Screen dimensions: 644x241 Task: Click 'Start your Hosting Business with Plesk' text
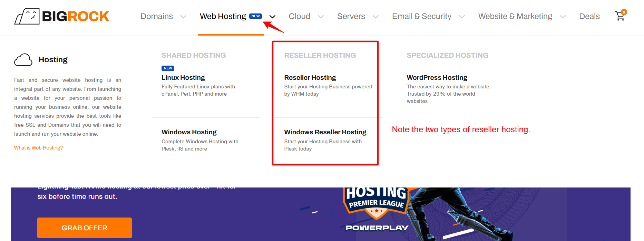[x=323, y=145]
